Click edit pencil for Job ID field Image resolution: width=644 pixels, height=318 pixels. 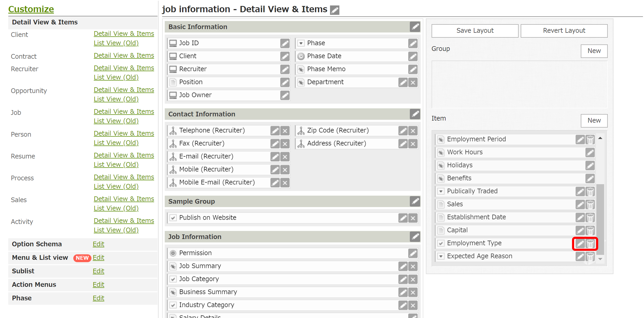(285, 43)
